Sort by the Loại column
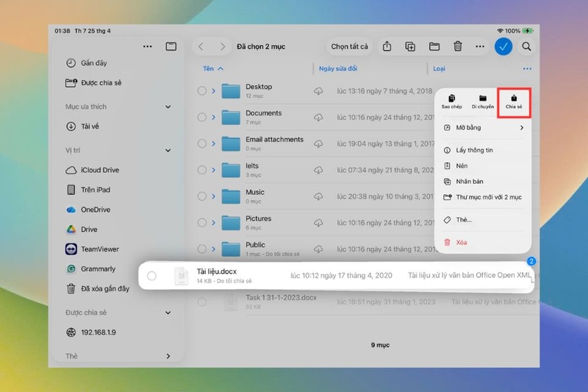 [x=439, y=68]
